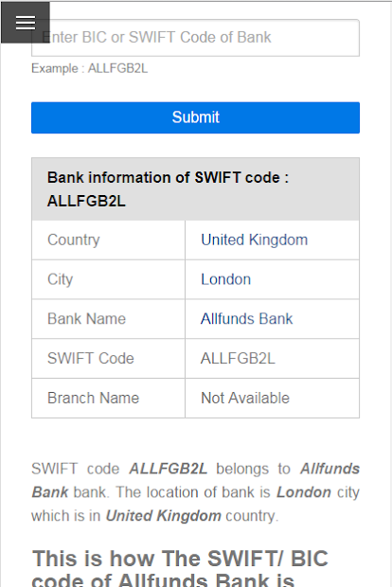
Task: Click the ALLFGB2L value in SWIFT Code row
Action: [x=238, y=359]
